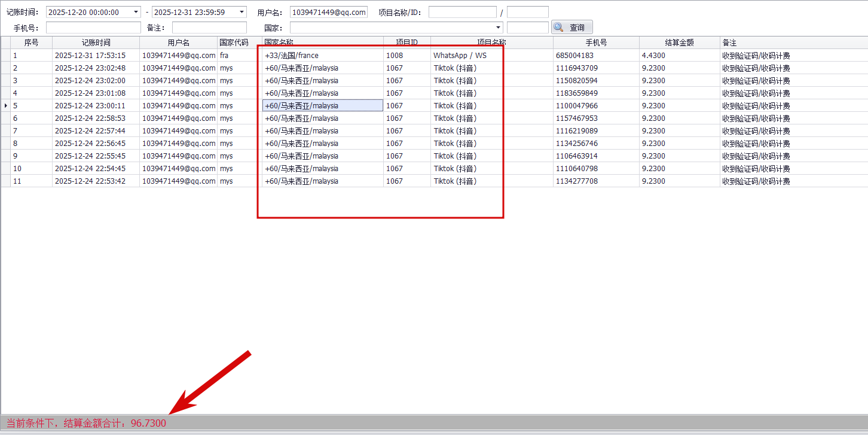This screenshot has width=868, height=435.
Task: Select the time cell 2025-12-24 22:53:42
Action: (96, 181)
